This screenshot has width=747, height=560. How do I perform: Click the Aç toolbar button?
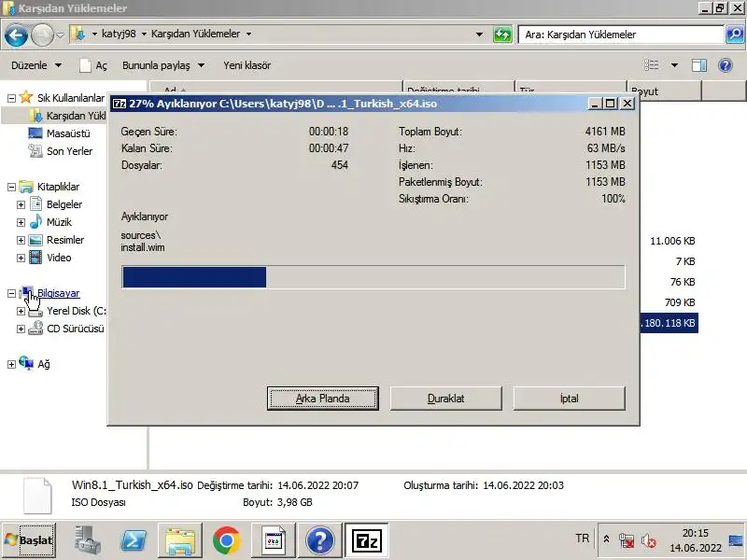click(x=93, y=65)
